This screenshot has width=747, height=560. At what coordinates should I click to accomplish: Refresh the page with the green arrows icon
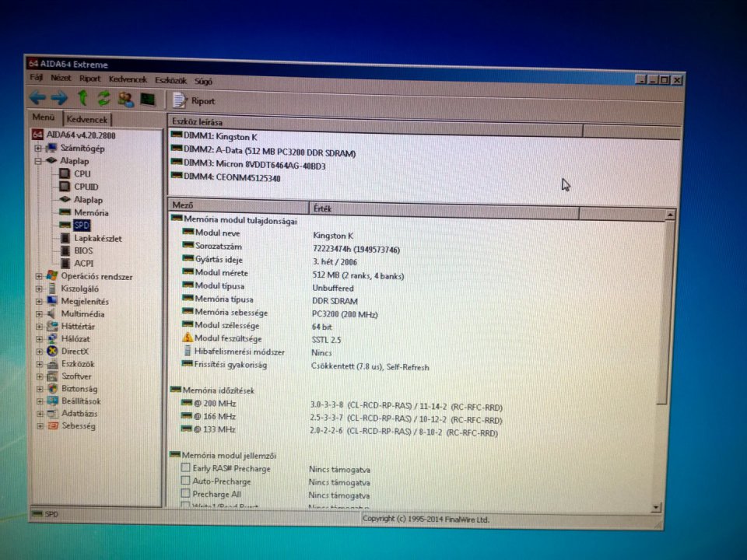click(103, 99)
